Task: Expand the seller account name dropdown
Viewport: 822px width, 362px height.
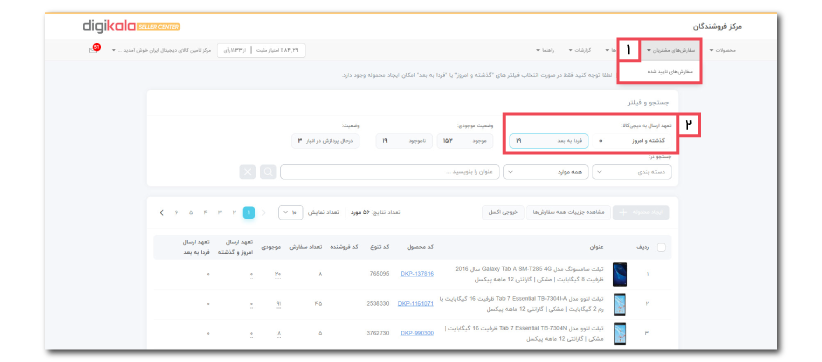Action: coord(161,50)
